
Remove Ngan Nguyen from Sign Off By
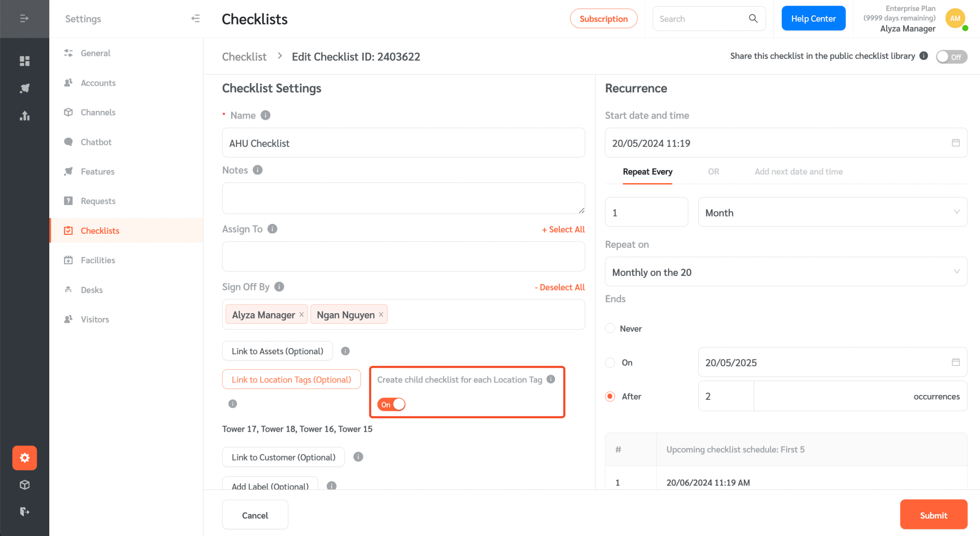[380, 314]
